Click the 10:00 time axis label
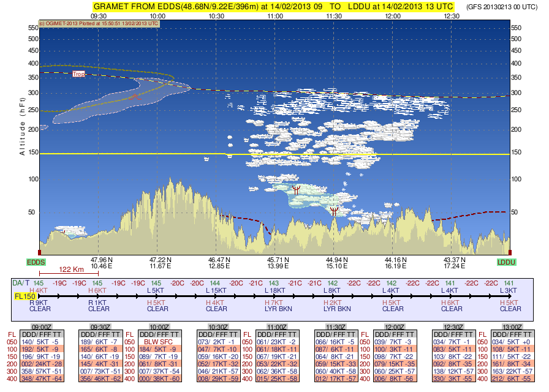 coord(157,16)
